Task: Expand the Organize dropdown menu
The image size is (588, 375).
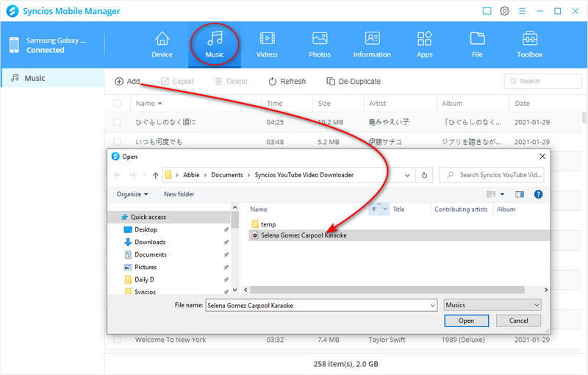Action: tap(132, 194)
